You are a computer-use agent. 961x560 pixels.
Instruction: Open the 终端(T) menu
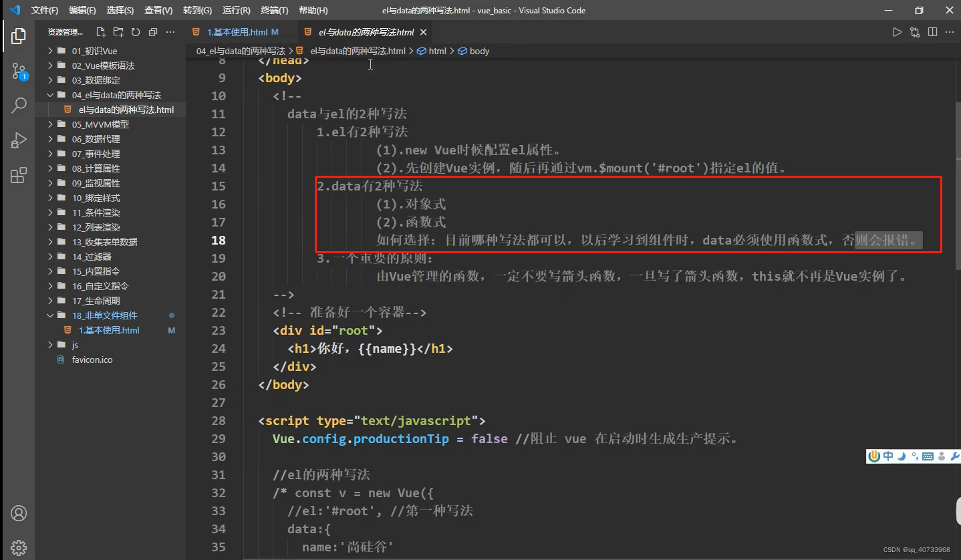(275, 11)
